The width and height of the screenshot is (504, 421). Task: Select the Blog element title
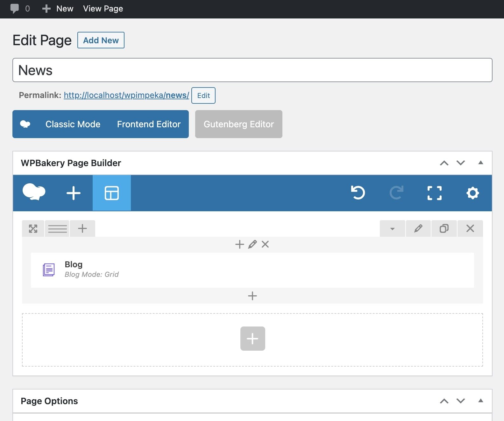[x=74, y=264]
